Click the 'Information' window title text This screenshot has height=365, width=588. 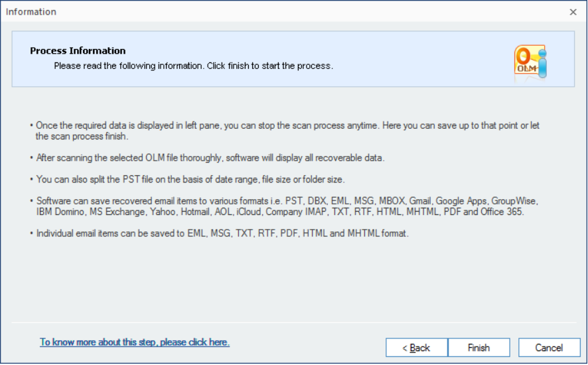[x=31, y=12]
